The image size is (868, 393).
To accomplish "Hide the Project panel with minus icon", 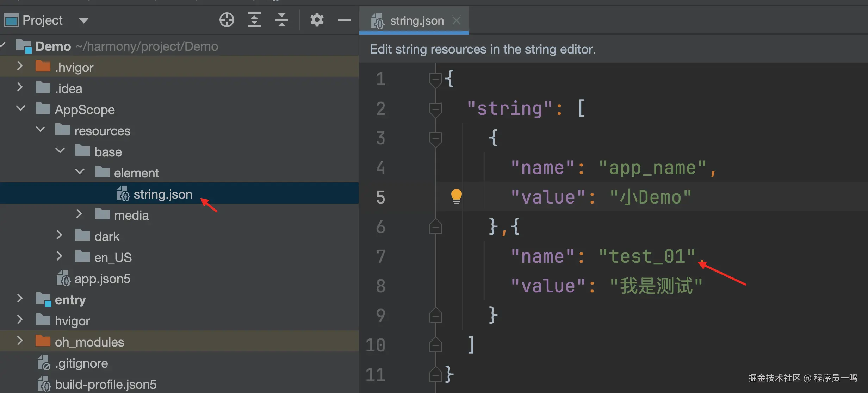I will (x=344, y=20).
